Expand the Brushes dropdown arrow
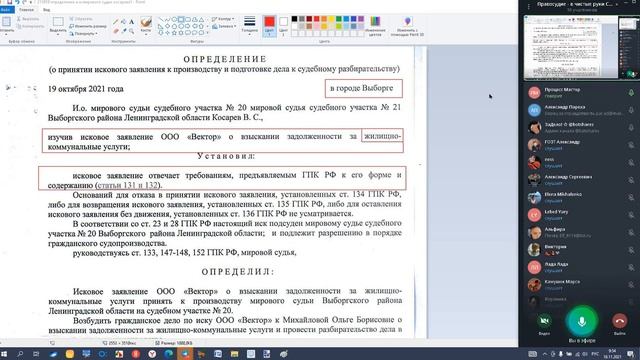This screenshot has height=360, width=640. (146, 33)
